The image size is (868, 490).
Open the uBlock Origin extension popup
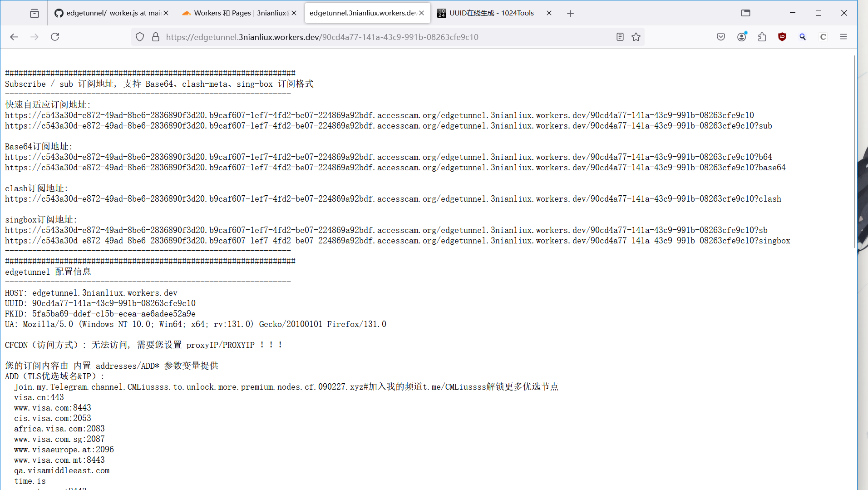click(x=782, y=37)
